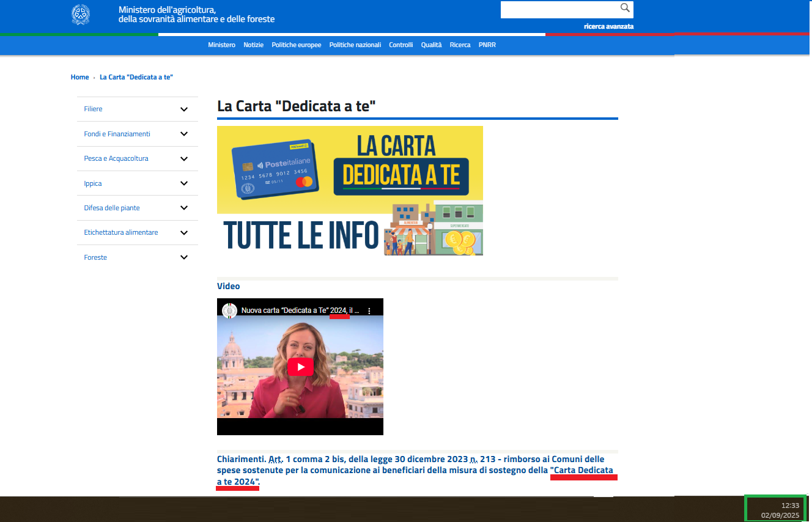Click the Ministry emblem logo
Screen dimensions: 812x522
80,15
